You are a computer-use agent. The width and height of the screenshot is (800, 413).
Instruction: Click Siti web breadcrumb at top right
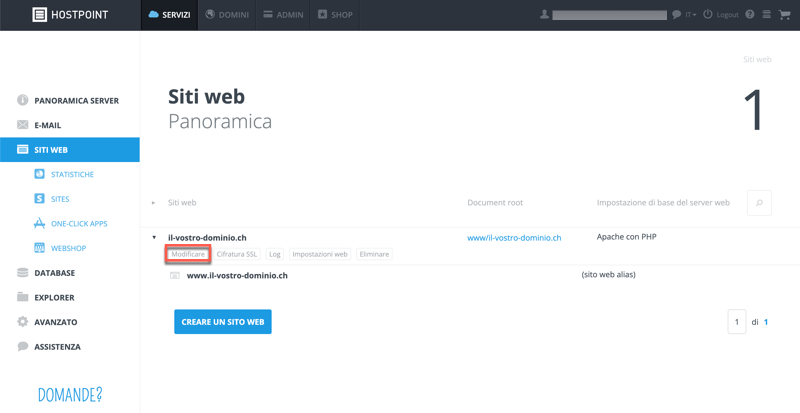(x=757, y=59)
